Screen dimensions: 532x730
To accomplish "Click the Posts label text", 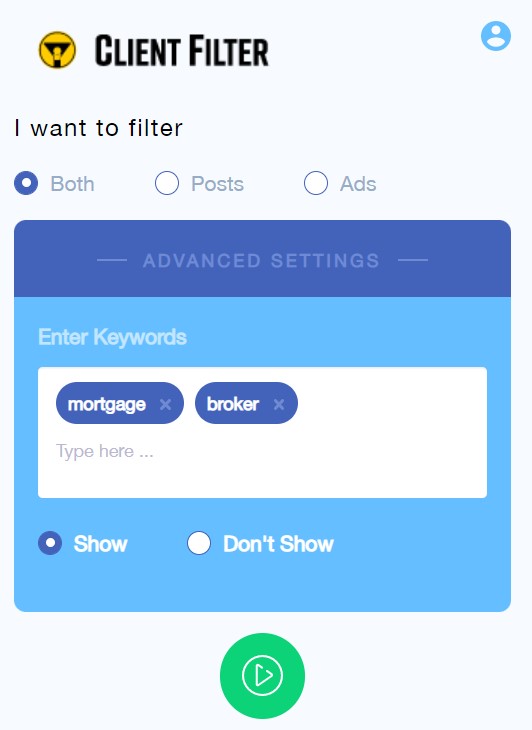I will coord(217,183).
